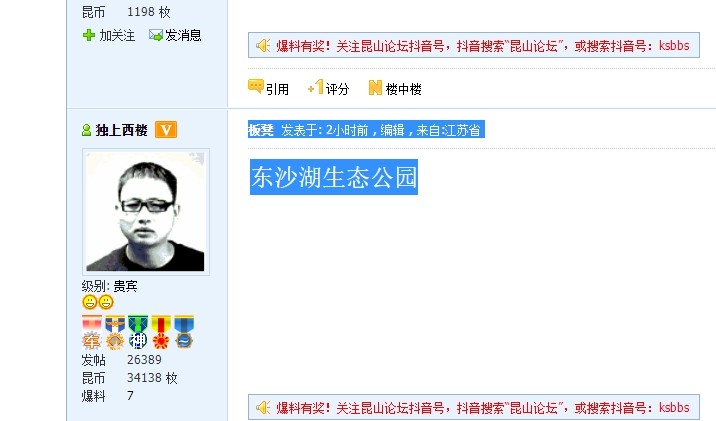Open 独上西楼's avatar photo
Screen dimensions: 716x421
pyautogui.click(x=146, y=212)
